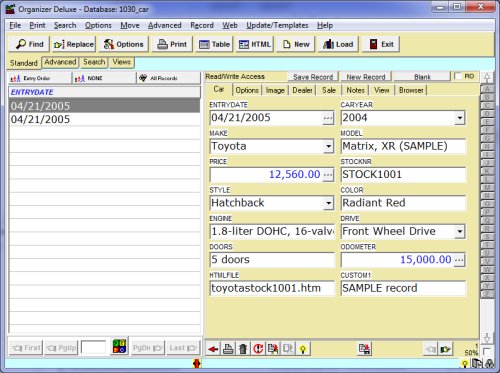Click the ENTRYDATE column header
The image size is (500, 373).
[105, 92]
